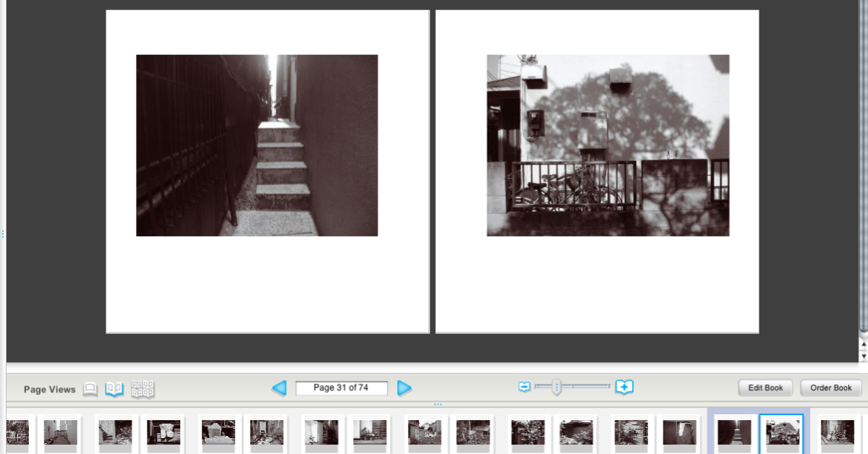The height and width of the screenshot is (454, 868).
Task: Click the zoom in book icon
Action: (x=624, y=387)
